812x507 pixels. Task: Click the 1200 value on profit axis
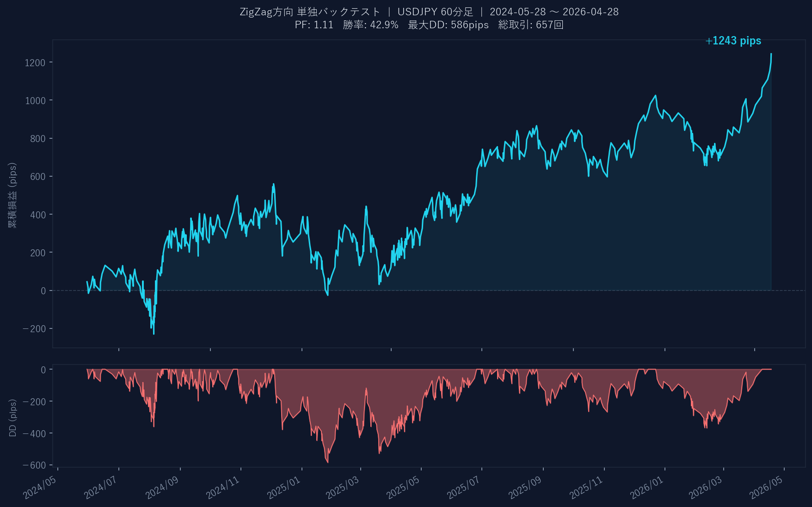(35, 62)
